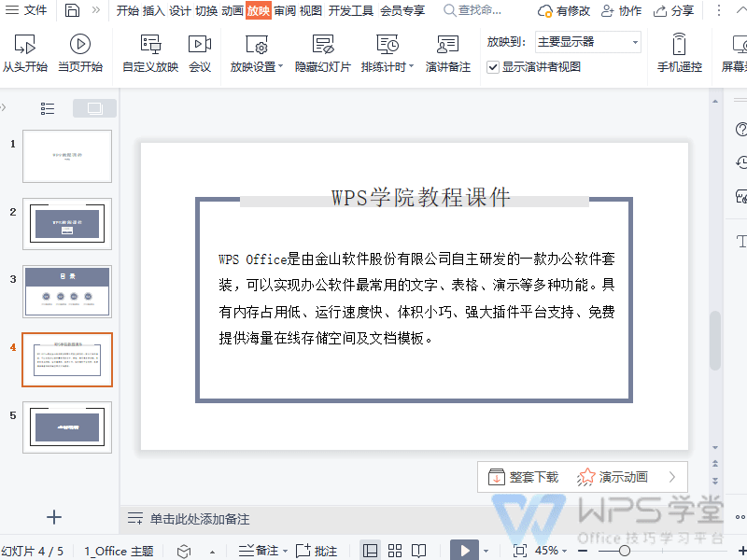Switch to slide thumbnail view in panel

point(94,108)
